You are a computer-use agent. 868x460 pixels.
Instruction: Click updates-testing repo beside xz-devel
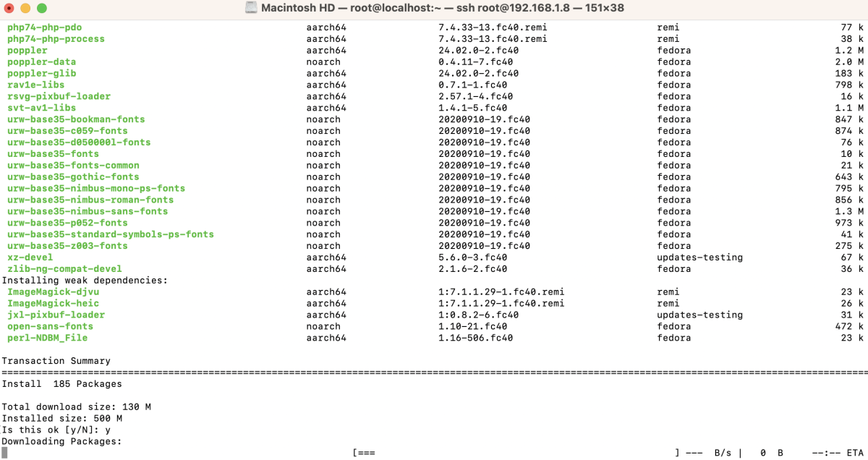click(x=699, y=257)
